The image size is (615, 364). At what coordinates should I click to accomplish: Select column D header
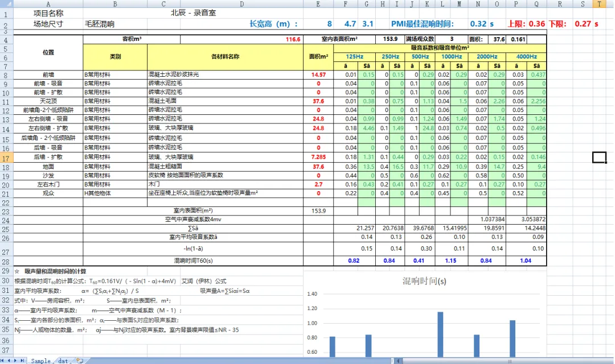coord(241,4)
